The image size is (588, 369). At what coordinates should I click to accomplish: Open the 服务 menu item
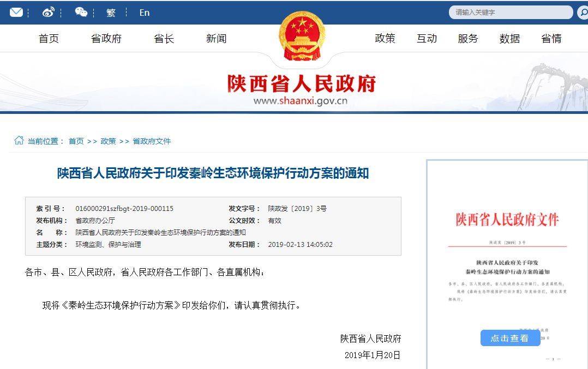pos(468,39)
